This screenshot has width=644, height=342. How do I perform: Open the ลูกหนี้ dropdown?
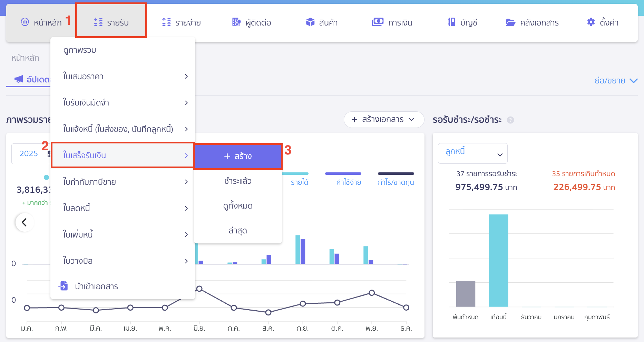[x=472, y=153]
